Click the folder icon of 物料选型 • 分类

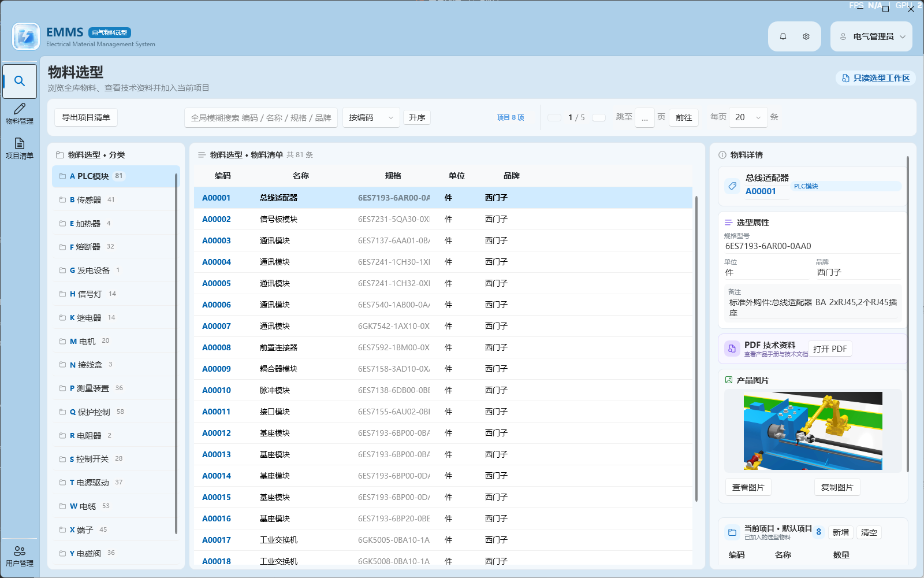pos(59,155)
